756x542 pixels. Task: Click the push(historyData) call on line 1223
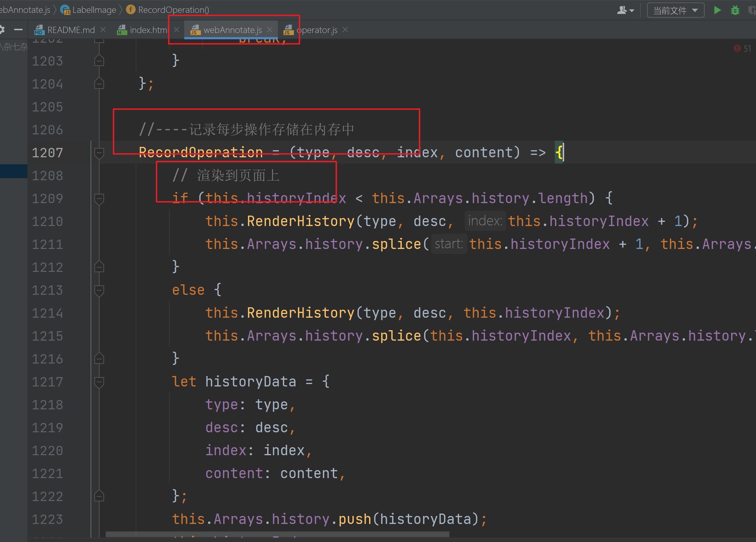409,519
